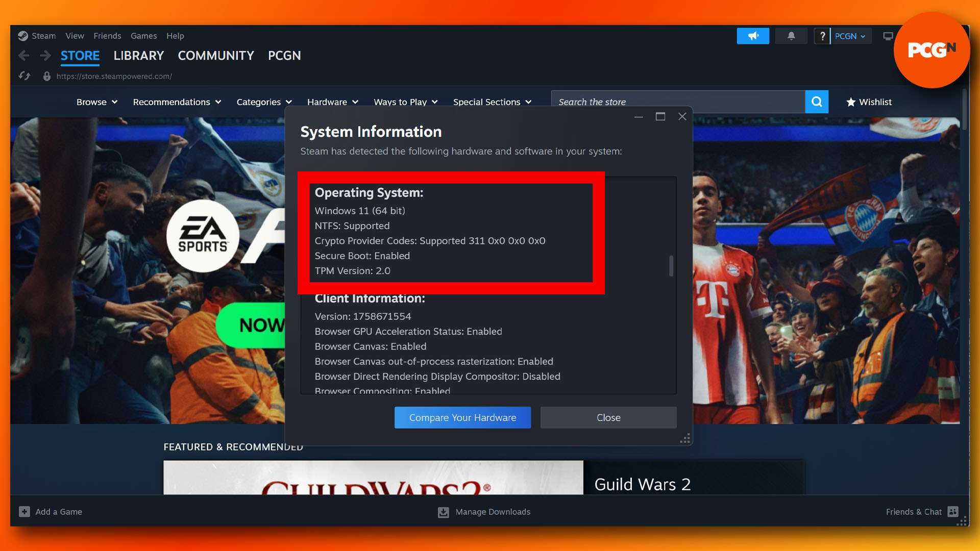Select the 'Windows 11 (64 bit)' line

point(360,211)
